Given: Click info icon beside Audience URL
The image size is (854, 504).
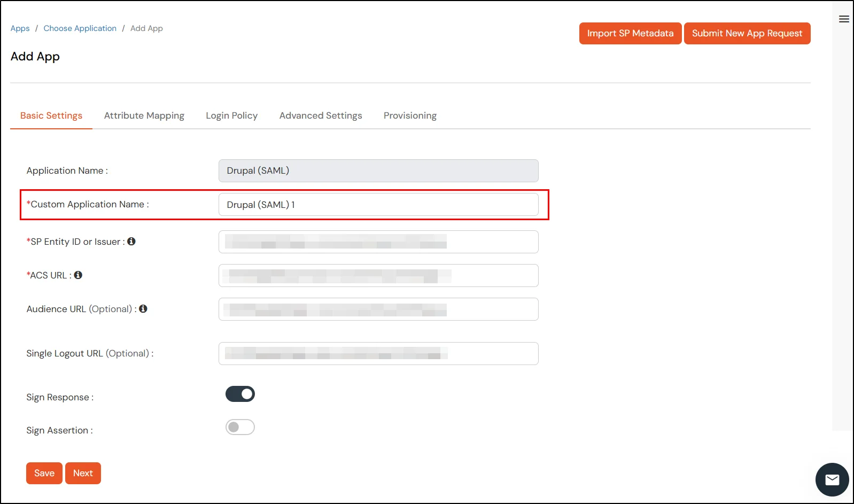Looking at the screenshot, I should coord(143,309).
